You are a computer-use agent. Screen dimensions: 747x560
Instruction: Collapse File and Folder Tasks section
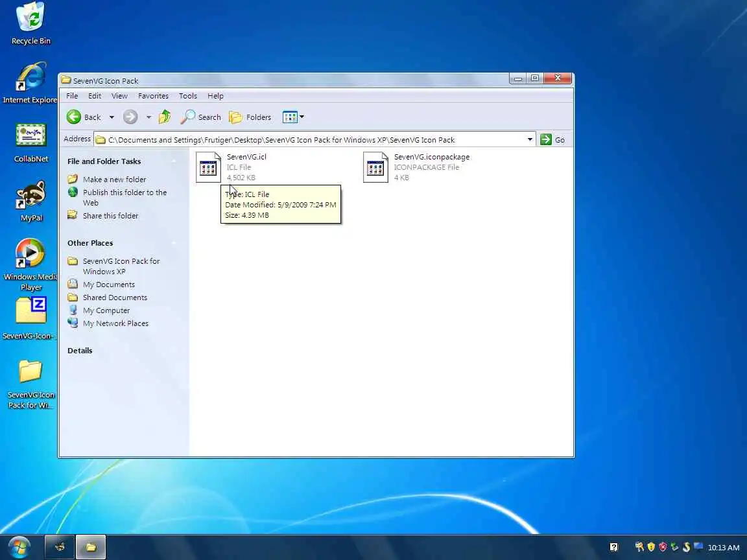click(173, 161)
